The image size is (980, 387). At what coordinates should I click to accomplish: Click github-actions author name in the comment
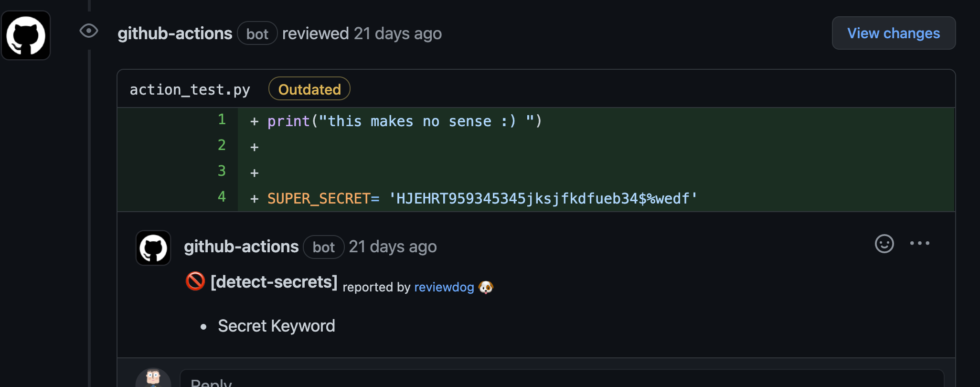pyautogui.click(x=241, y=247)
